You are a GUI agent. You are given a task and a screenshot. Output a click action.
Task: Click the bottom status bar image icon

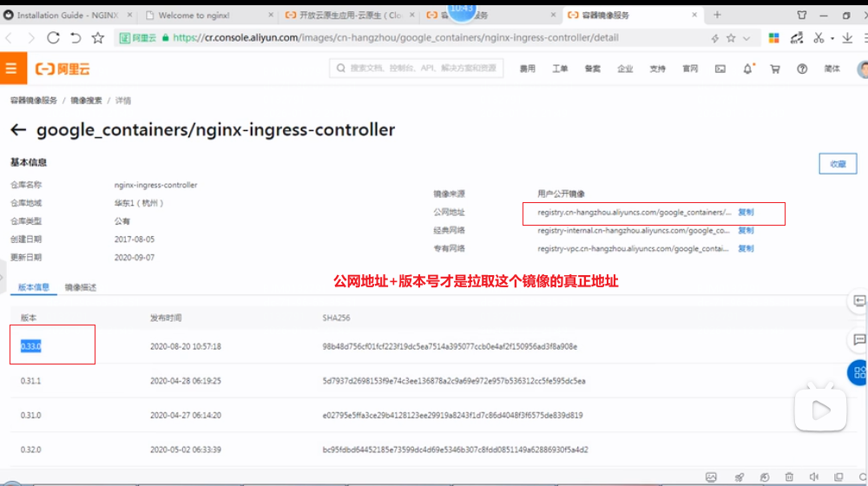711,477
